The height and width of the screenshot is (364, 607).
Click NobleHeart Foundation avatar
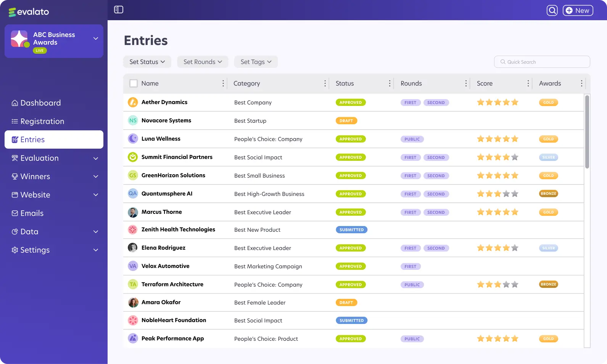133,320
